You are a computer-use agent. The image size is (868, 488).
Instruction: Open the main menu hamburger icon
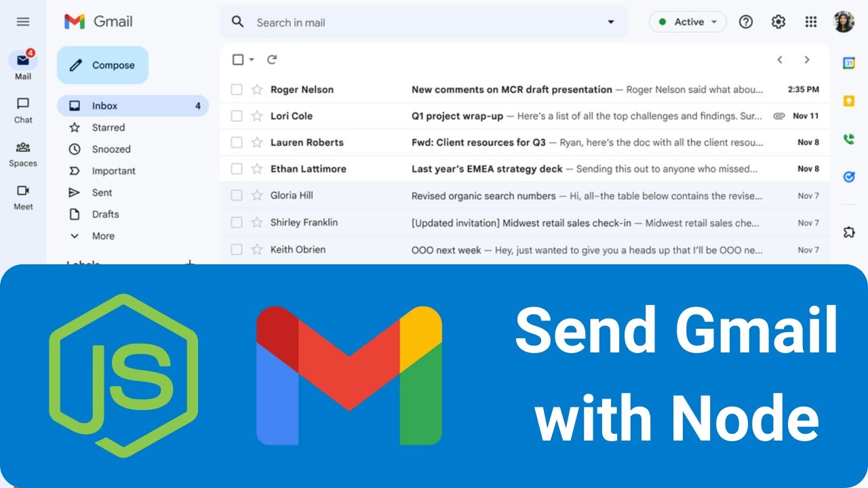click(23, 22)
